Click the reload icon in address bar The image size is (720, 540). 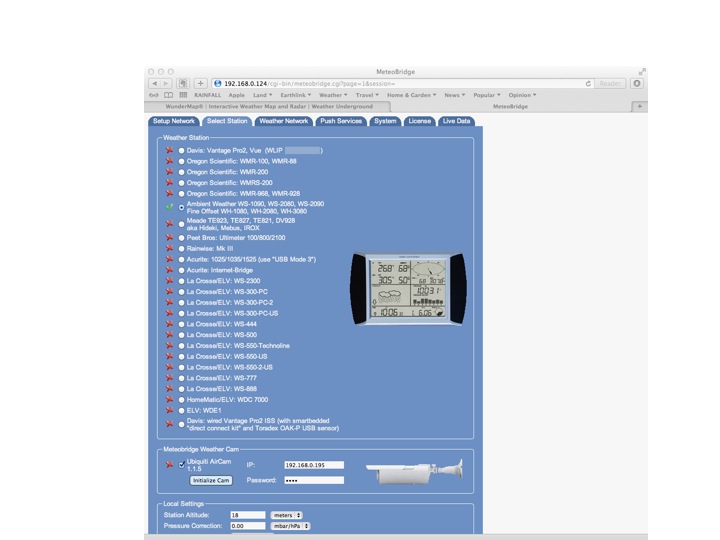pyautogui.click(x=588, y=83)
